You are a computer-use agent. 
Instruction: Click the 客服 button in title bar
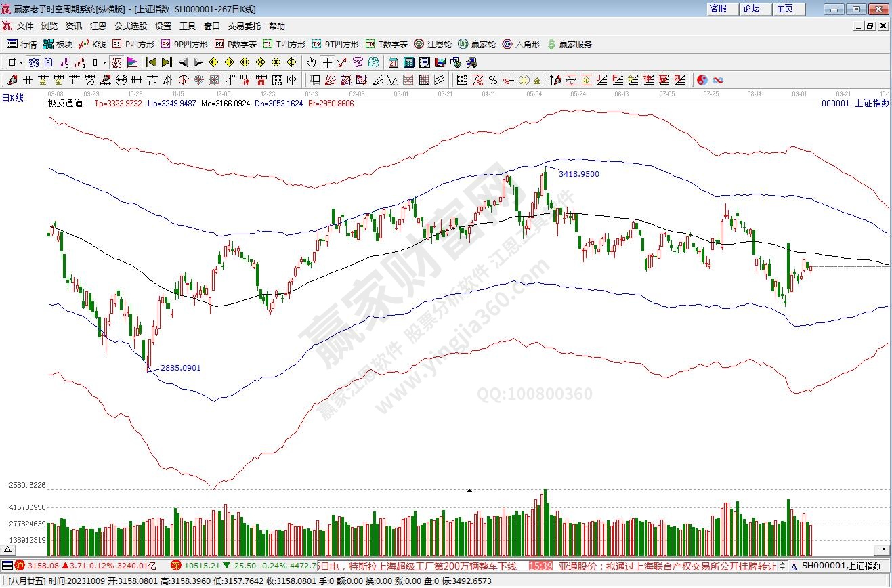[718, 9]
